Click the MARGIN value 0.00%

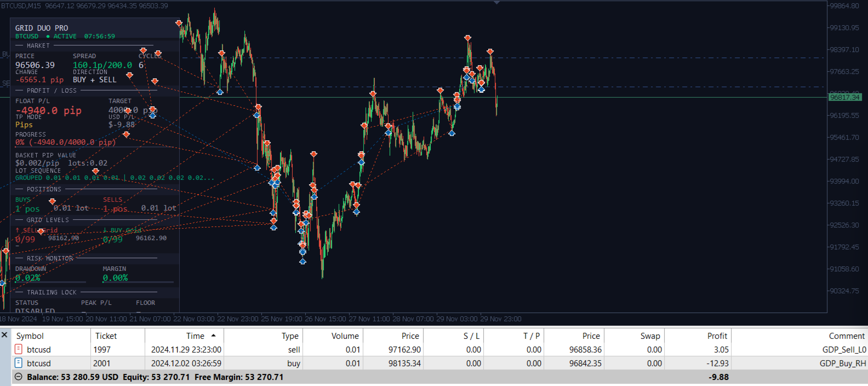pos(115,277)
